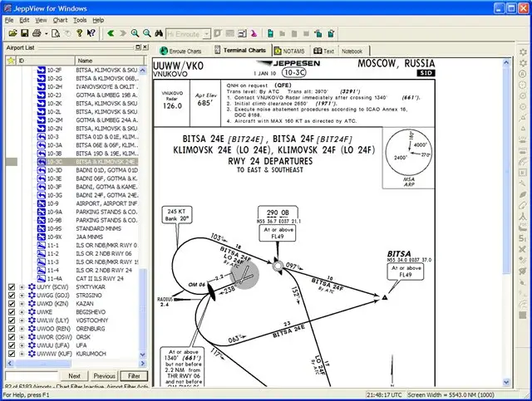Screen dimensions: 532x401
Task: Click the Print toolbar icon
Action: point(37,33)
